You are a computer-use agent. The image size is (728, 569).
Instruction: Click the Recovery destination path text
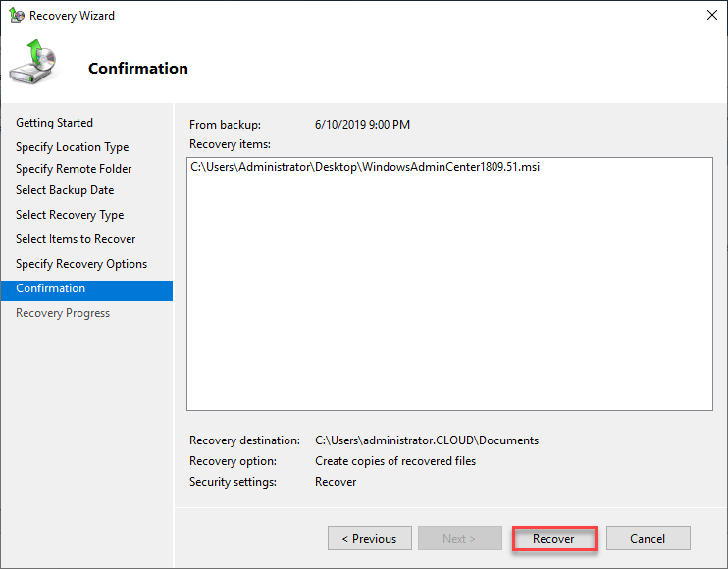[427, 440]
